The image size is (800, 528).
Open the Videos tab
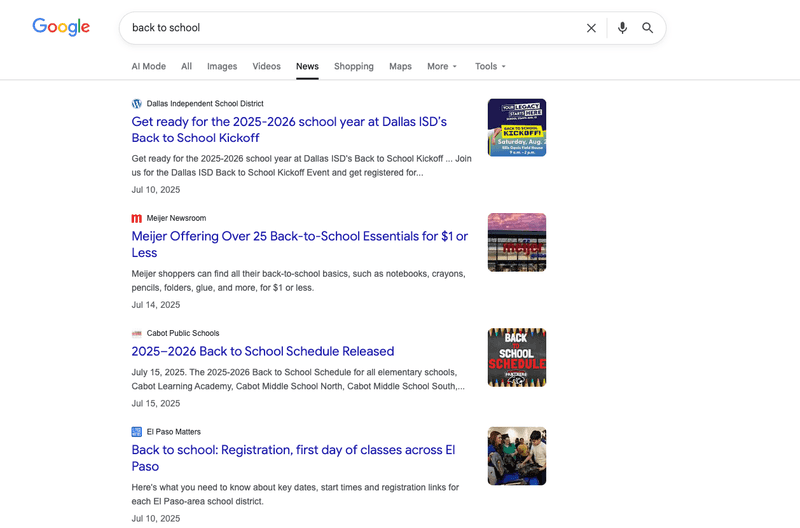coord(266,66)
